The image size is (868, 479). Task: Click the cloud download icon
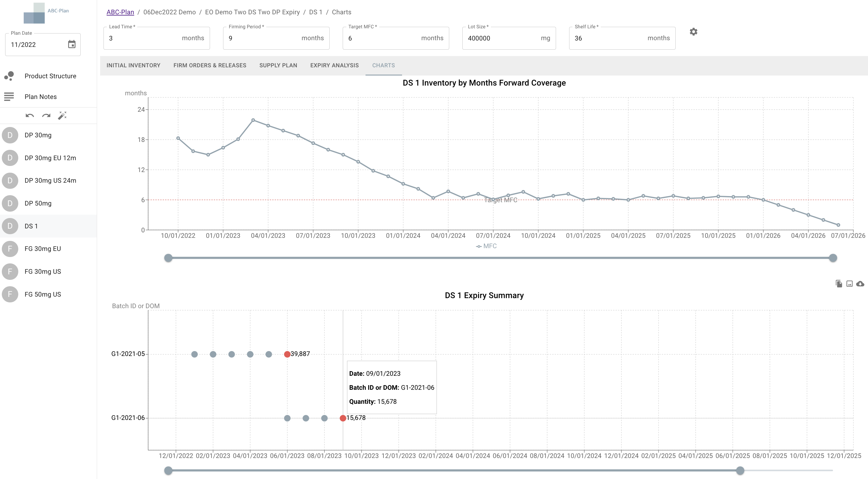coord(860,284)
